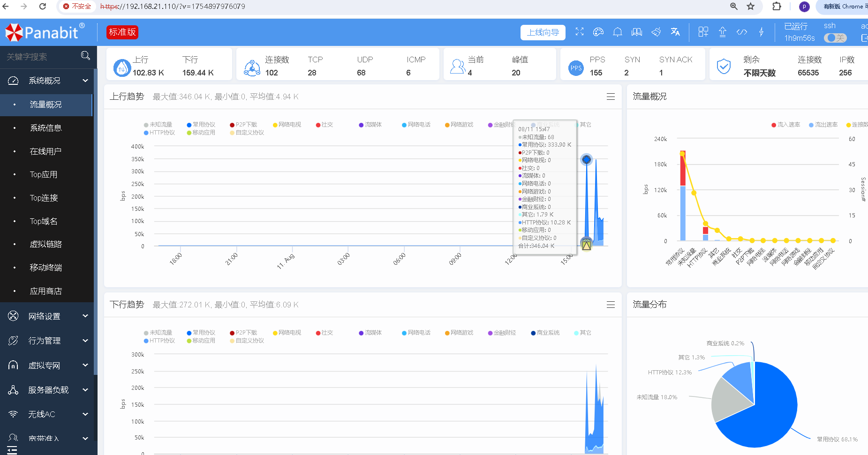Open Top应用 in sidebar menu
Screen dimensions: 868x455
(x=46, y=174)
